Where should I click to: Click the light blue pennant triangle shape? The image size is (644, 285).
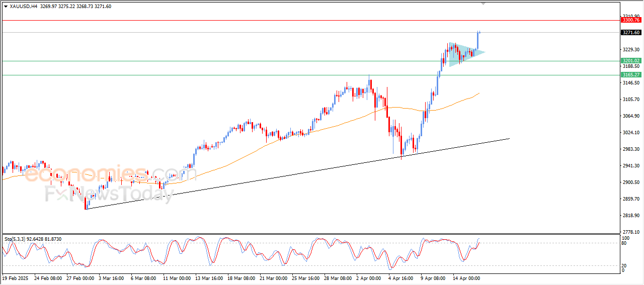[463, 54]
